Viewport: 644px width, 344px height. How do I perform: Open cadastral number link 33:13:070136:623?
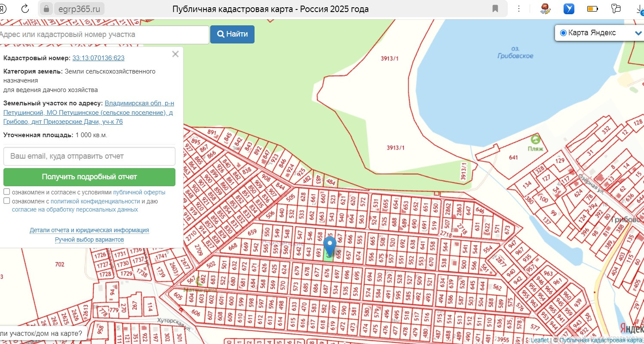pos(98,58)
